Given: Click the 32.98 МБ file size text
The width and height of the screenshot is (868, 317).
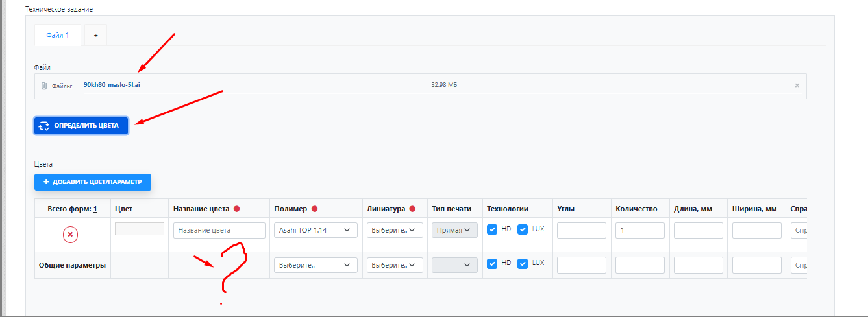Looking at the screenshot, I should (444, 85).
